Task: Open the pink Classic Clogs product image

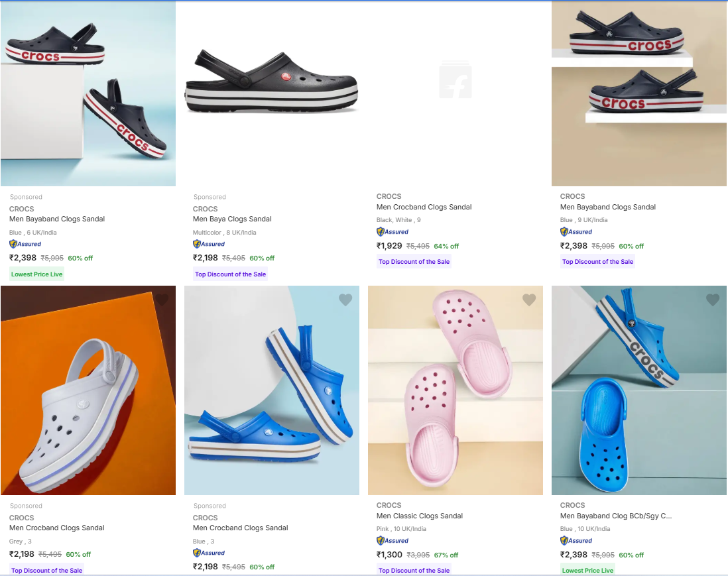Action: pyautogui.click(x=455, y=390)
